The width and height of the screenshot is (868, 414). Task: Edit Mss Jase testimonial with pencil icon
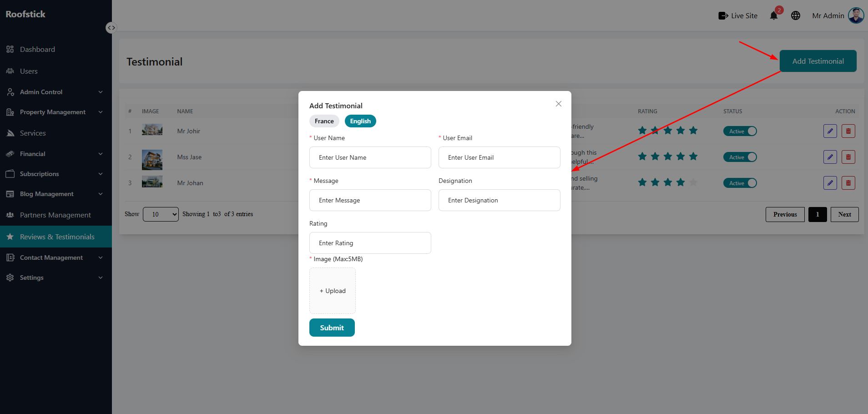(830, 157)
